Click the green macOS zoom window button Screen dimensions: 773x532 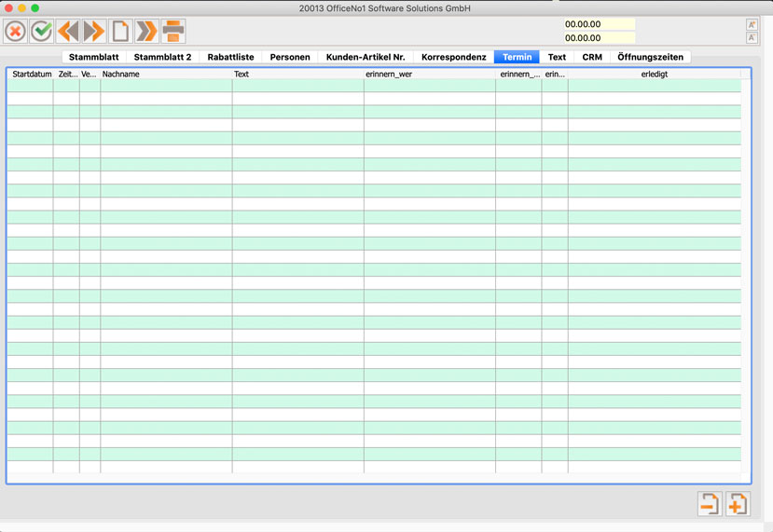[x=35, y=7]
